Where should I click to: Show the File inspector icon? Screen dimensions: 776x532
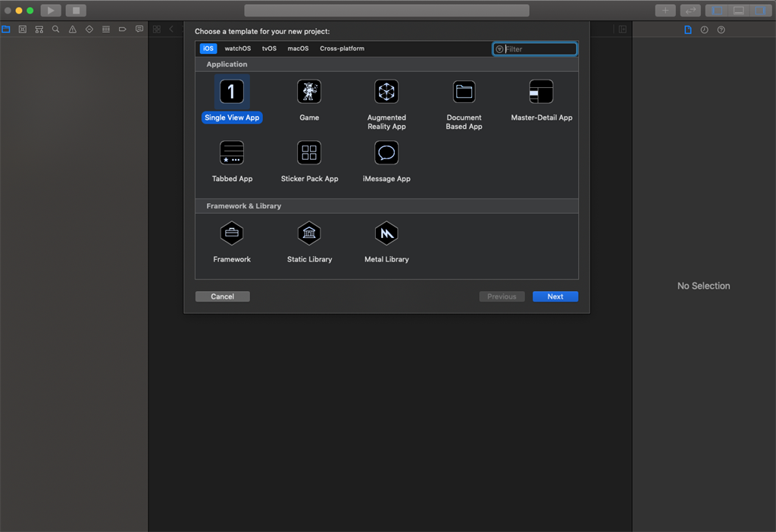688,30
